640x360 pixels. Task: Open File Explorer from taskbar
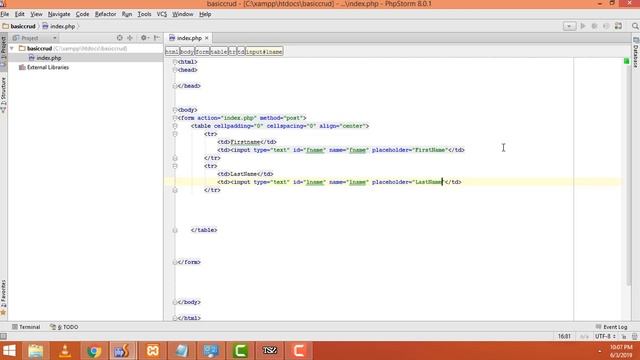(x=36, y=351)
